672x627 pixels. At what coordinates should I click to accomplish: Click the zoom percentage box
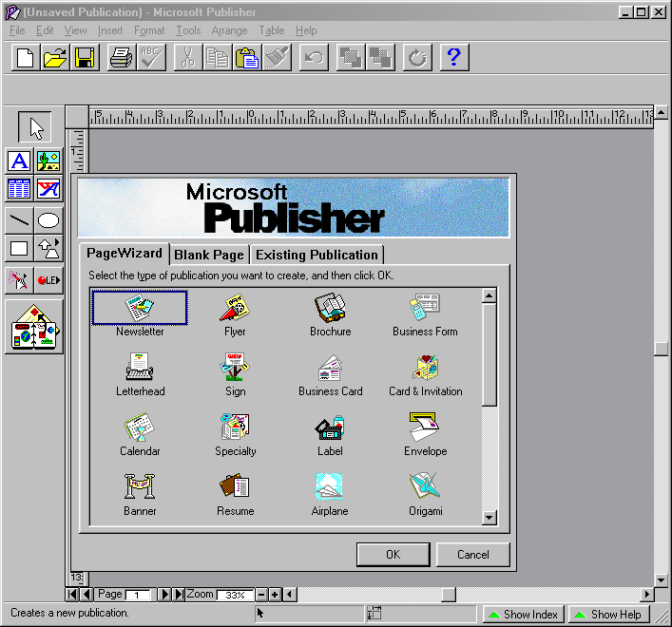(x=235, y=595)
